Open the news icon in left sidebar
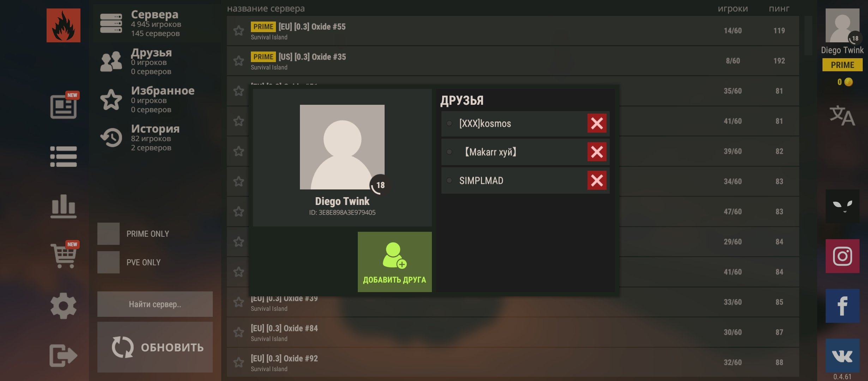 point(64,107)
